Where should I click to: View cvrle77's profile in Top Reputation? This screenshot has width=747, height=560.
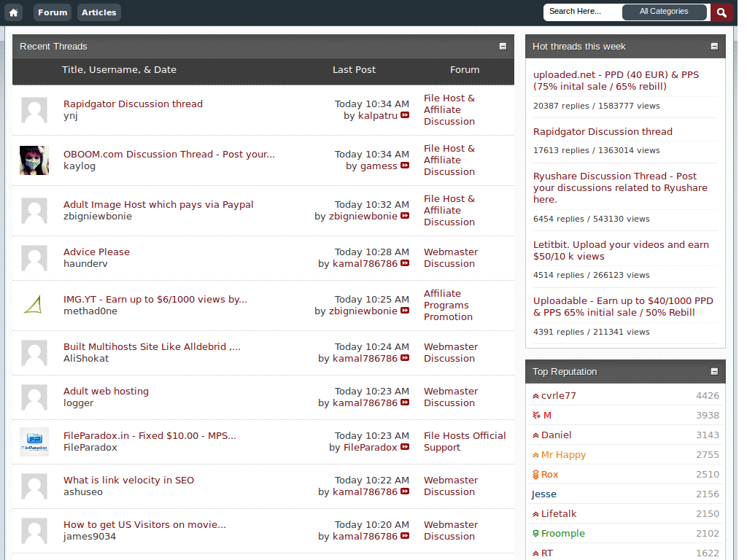coord(558,396)
